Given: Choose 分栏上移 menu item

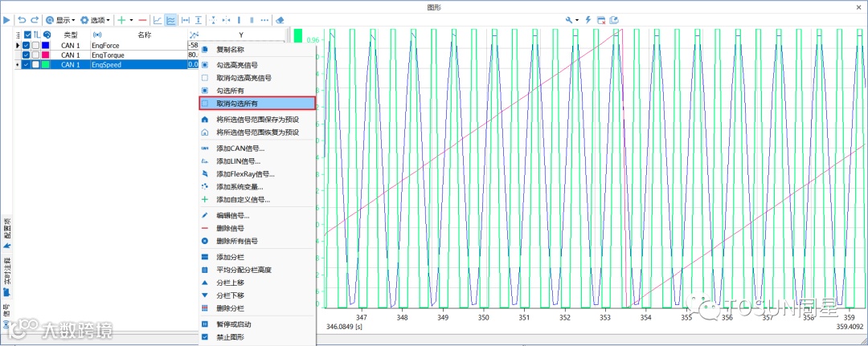Looking at the screenshot, I should click(257, 283).
